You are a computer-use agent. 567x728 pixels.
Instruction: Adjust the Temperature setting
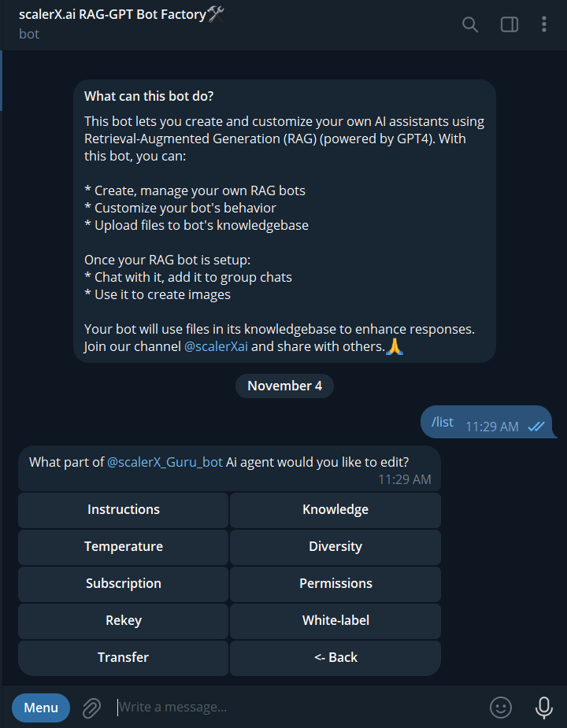click(124, 547)
